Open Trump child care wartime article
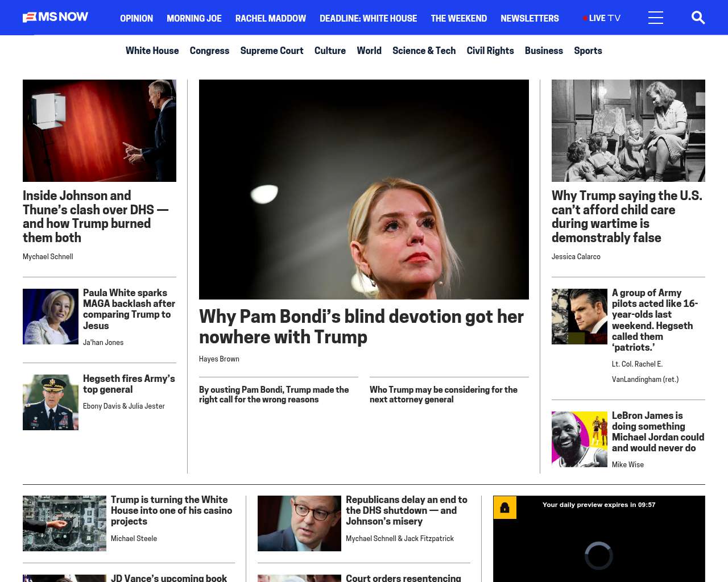This screenshot has height=582, width=728. pyautogui.click(x=627, y=217)
